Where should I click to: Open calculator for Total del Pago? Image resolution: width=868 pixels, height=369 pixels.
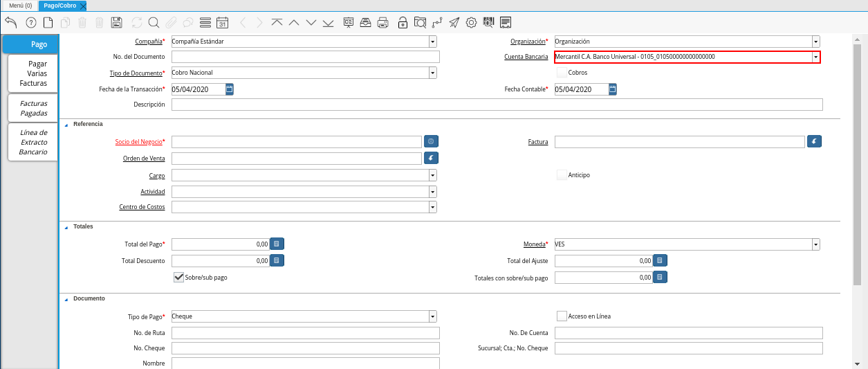[x=277, y=244]
